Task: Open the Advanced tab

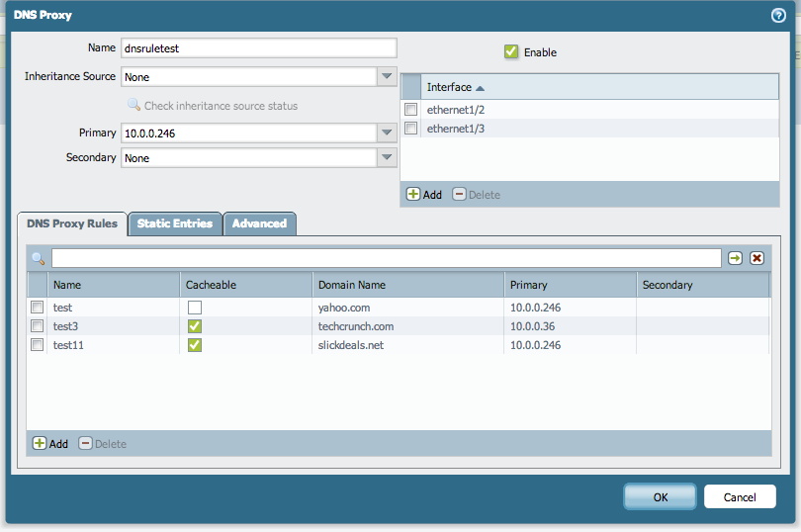Action: 259,223
